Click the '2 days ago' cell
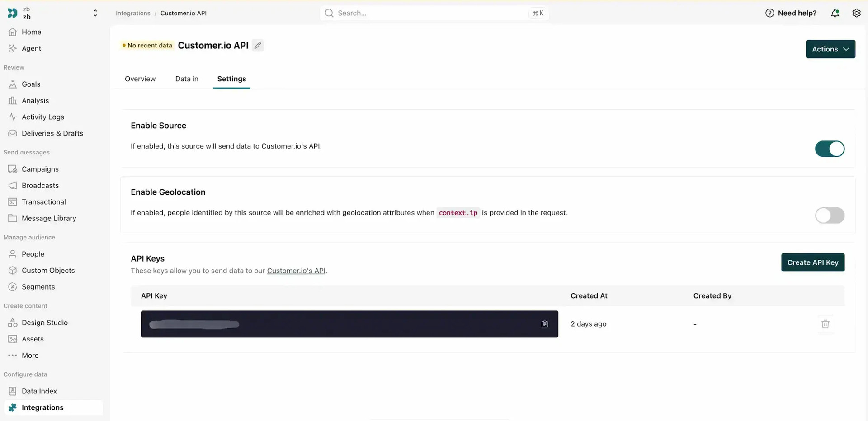Viewport: 868px width, 421px height. tap(589, 324)
